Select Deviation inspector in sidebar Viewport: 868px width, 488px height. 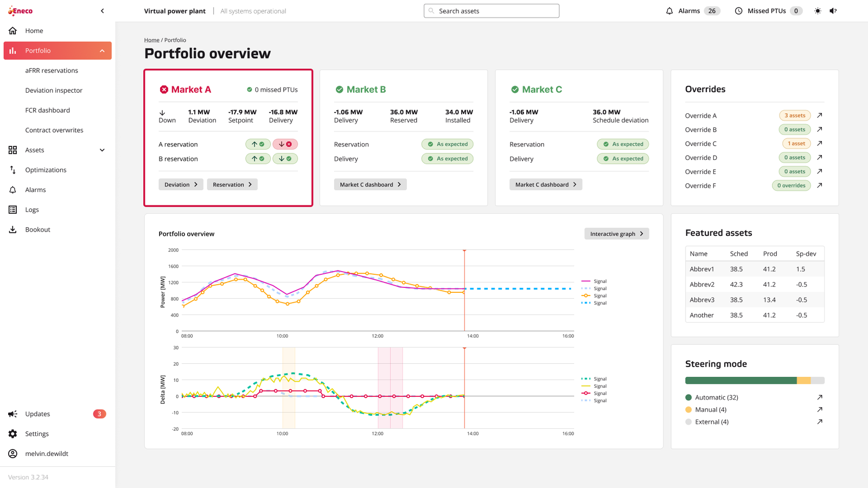tap(54, 91)
